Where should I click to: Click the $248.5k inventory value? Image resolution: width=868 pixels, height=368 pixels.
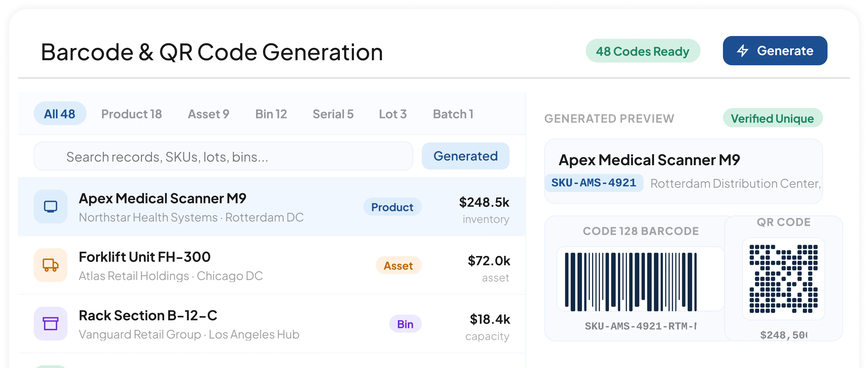coord(484,202)
